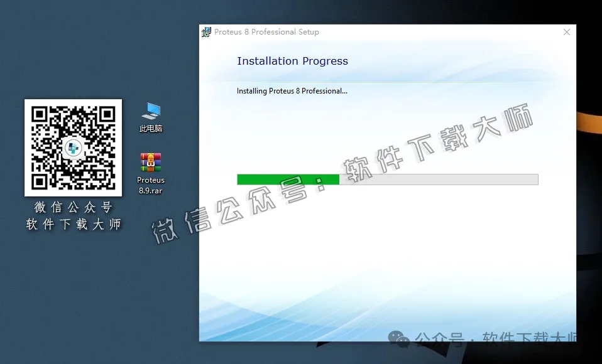The height and width of the screenshot is (364, 602).
Task: Click the "Installation Progress" heading
Action: 292,61
